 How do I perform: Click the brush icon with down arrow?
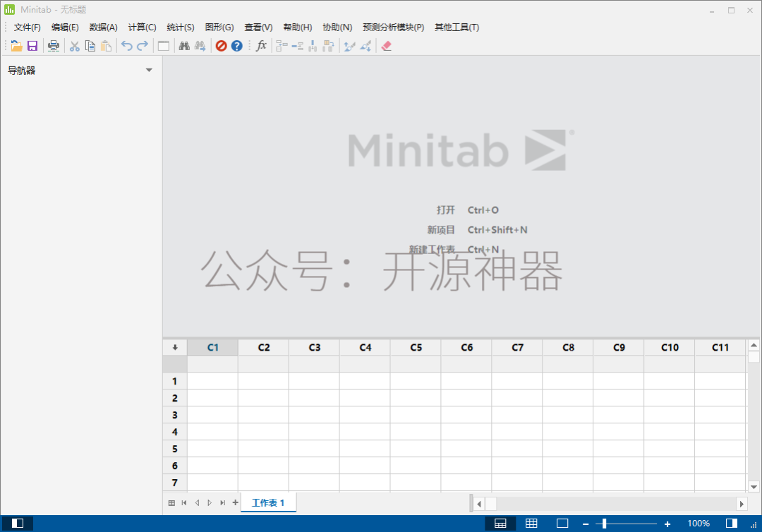[365, 46]
